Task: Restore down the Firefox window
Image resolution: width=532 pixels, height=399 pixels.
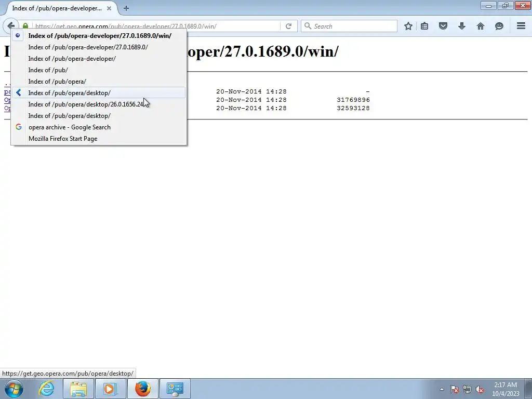Action: pyautogui.click(x=506, y=5)
